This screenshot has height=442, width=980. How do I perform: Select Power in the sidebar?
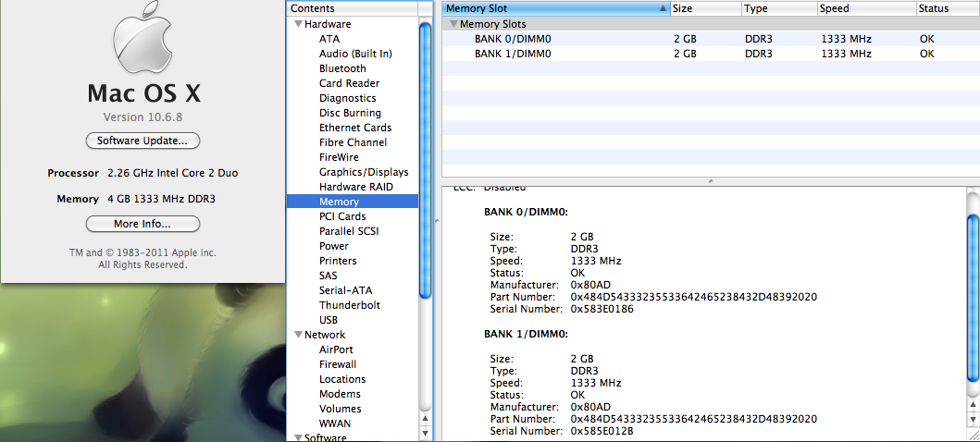334,246
